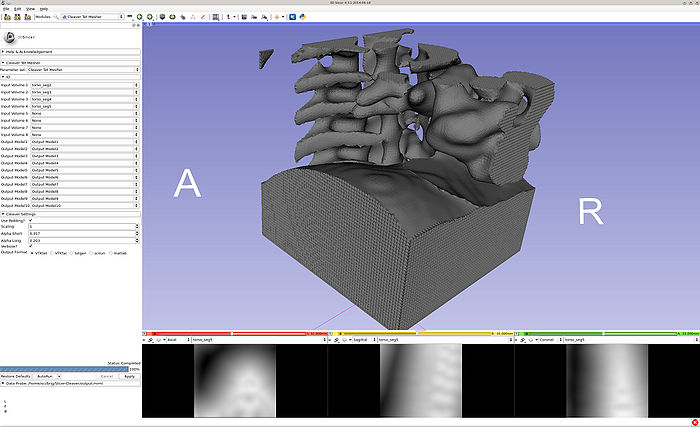Click the Apply button

[129, 376]
